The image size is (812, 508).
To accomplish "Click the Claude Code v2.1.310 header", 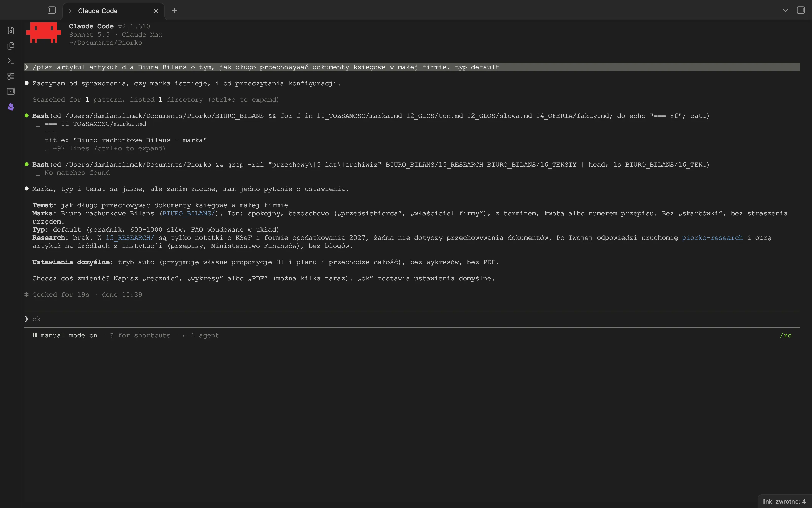I will [109, 26].
